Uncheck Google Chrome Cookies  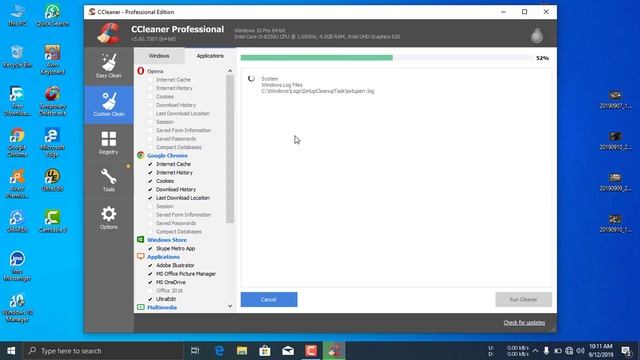click(x=150, y=181)
